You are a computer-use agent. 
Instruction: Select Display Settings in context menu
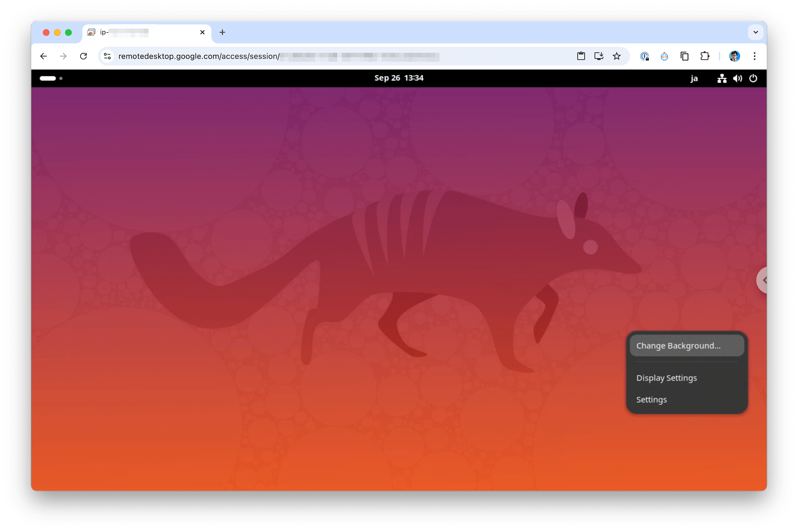687,378
